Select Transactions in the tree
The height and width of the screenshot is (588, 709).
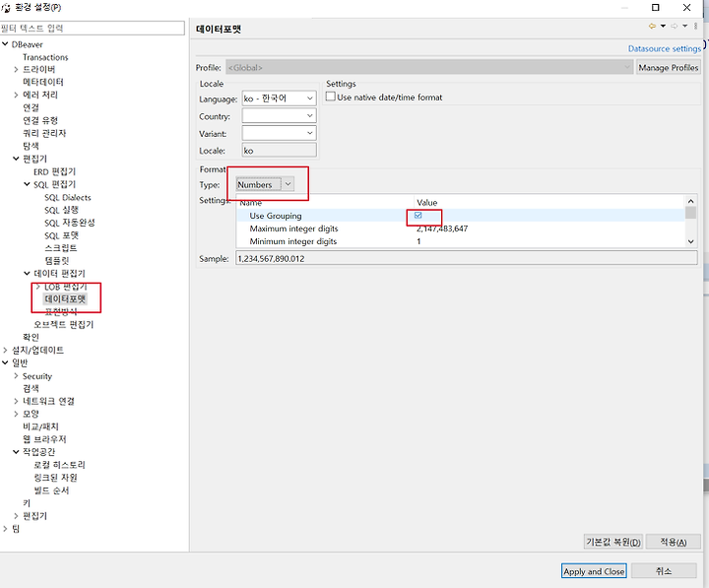click(45, 57)
